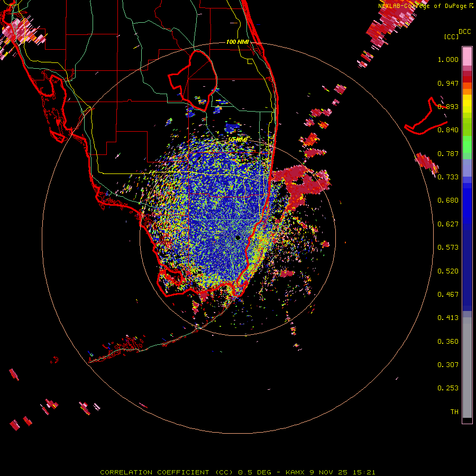Click the Correlation Coefficient KAMX caption
476x476 pixels.
point(237,472)
